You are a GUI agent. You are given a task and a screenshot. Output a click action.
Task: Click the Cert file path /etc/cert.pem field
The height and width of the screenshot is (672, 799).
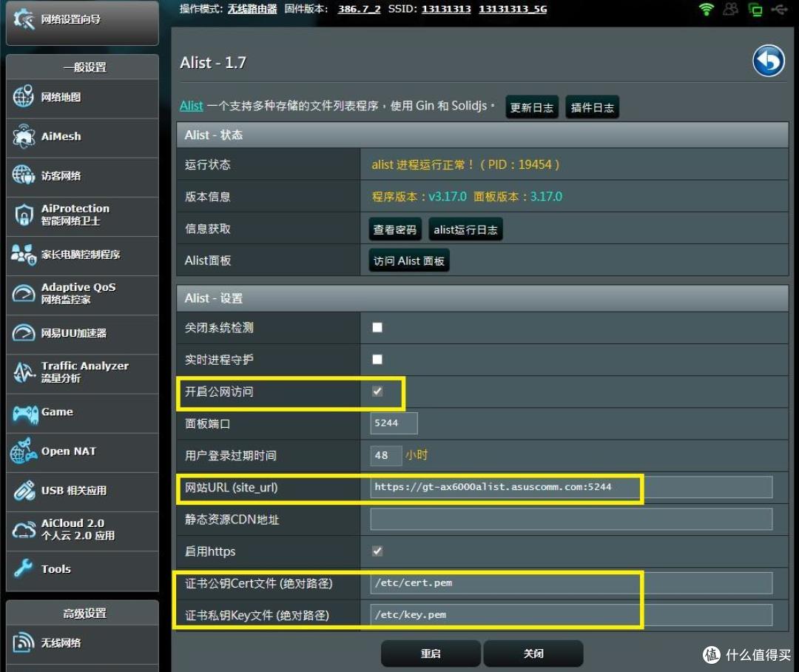(571, 582)
